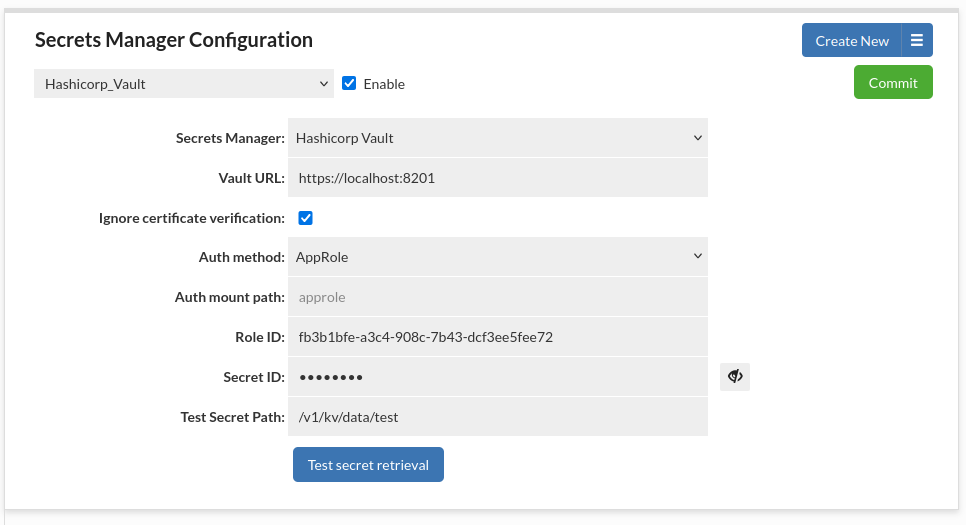Edit the Test Secret Path field
Screen dimensions: 966x525
(x=497, y=417)
